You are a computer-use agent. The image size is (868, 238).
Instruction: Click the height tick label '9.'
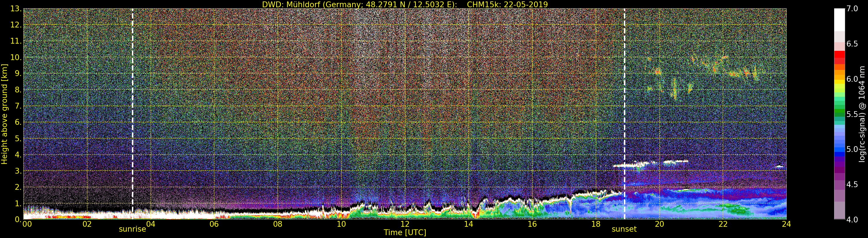tap(18, 73)
